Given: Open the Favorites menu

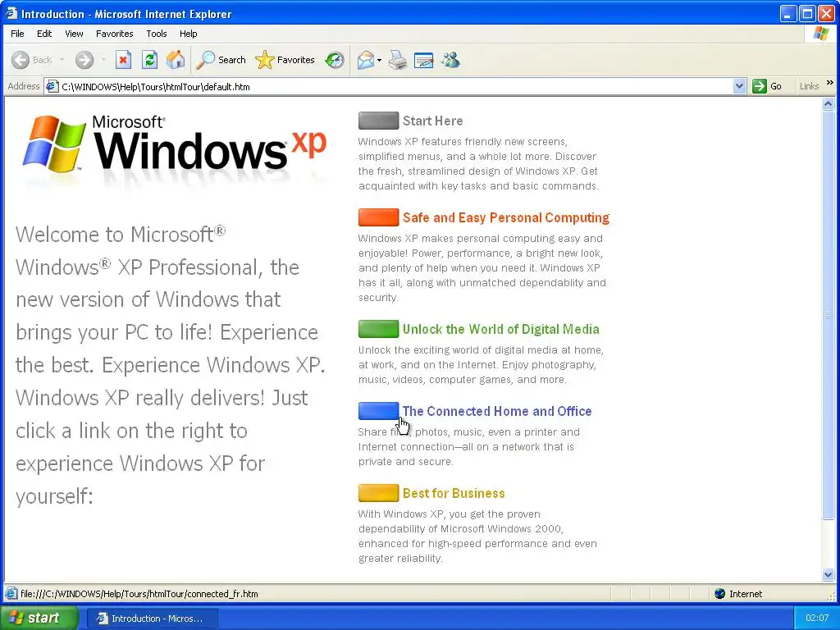Looking at the screenshot, I should point(115,34).
